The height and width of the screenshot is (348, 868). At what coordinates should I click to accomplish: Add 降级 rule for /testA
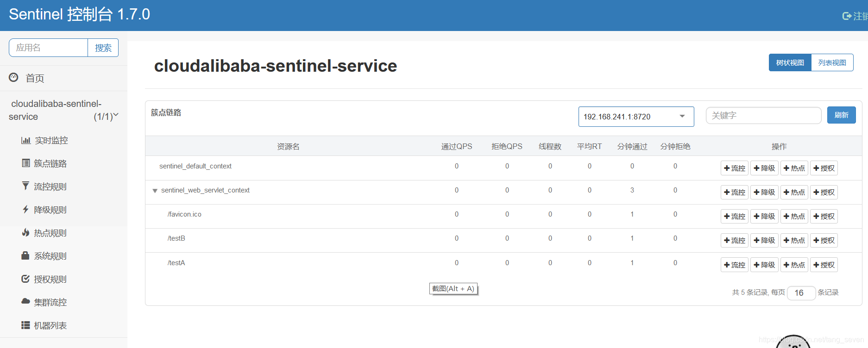[764, 265]
